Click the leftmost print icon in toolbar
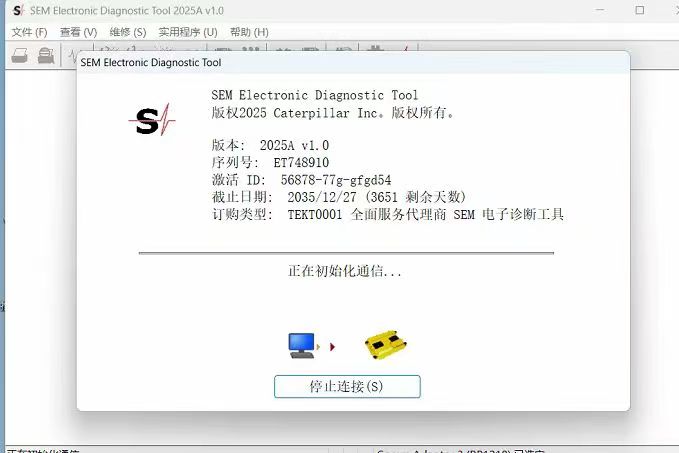 click(x=20, y=56)
